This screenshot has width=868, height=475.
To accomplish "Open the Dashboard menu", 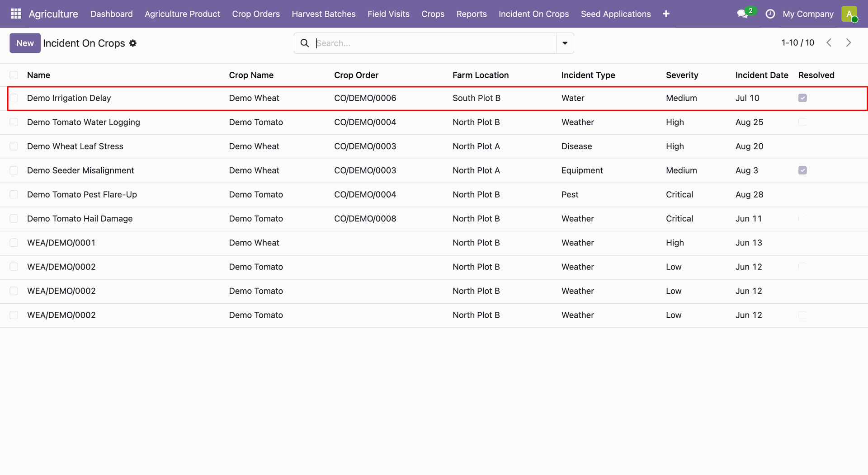I will [112, 14].
